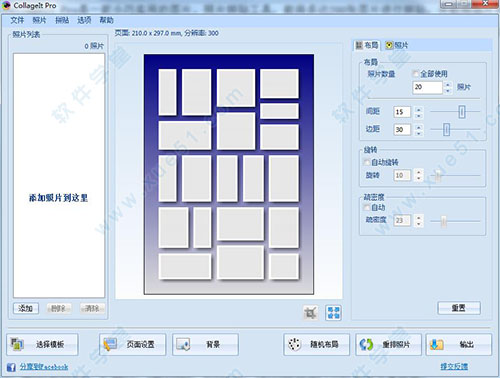Image resolution: width=500 pixels, height=378 pixels.
Task: Enable the 全部使用 (use all) checkbox
Action: pyautogui.click(x=415, y=74)
